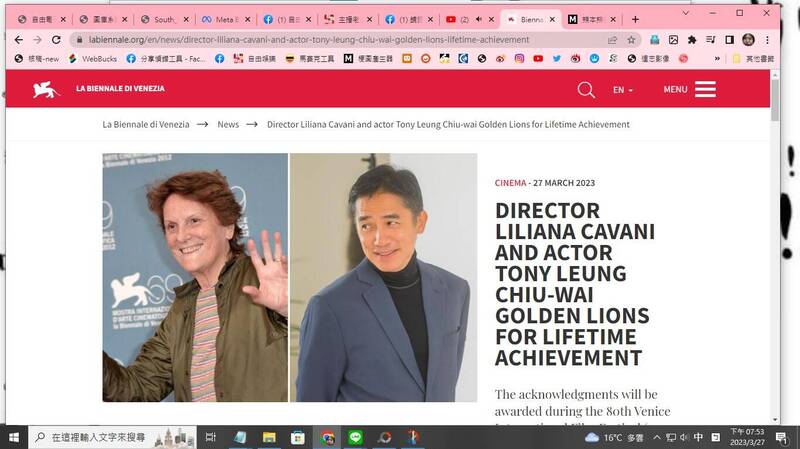The image size is (800, 449).
Task: Open the EN language dropdown
Action: click(x=622, y=90)
